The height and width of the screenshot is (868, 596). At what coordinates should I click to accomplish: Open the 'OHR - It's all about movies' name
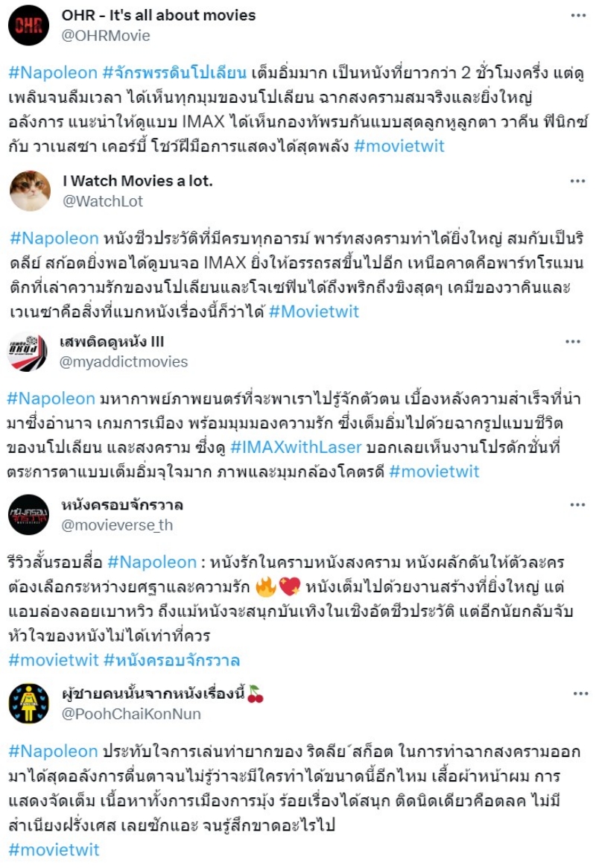click(159, 15)
